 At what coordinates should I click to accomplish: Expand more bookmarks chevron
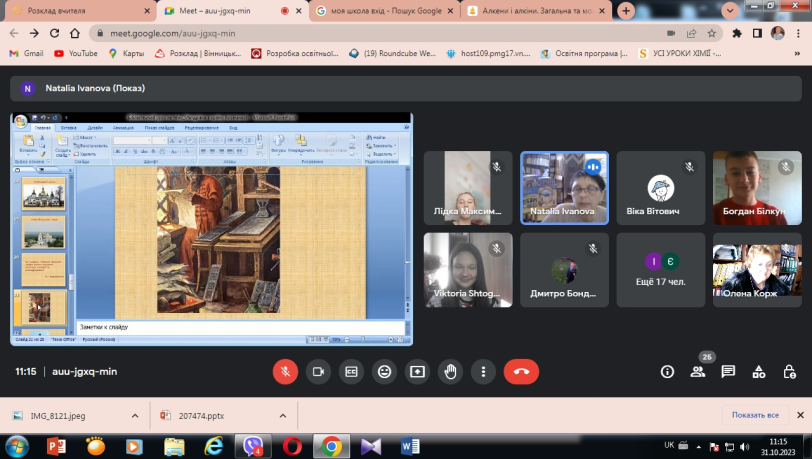coord(797,53)
